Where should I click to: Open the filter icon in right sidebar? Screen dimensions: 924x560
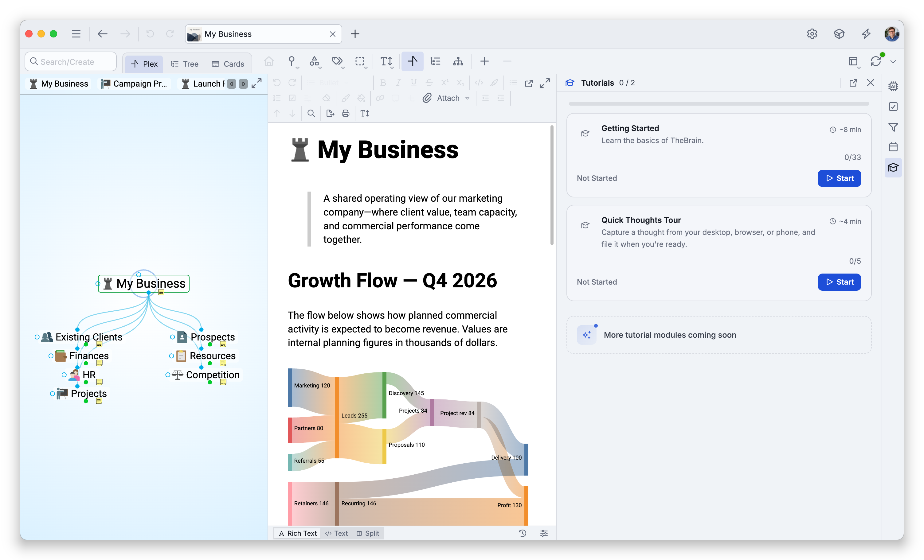893,127
